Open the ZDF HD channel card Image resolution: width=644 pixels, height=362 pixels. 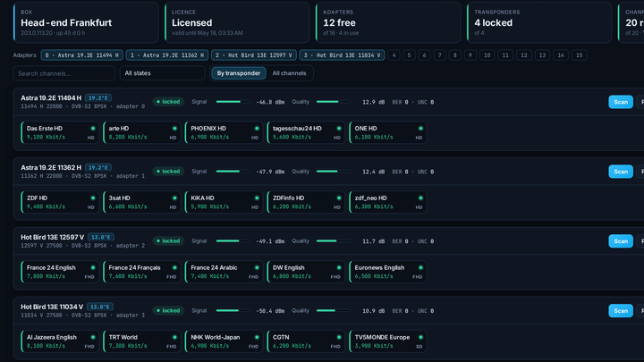tap(60, 202)
